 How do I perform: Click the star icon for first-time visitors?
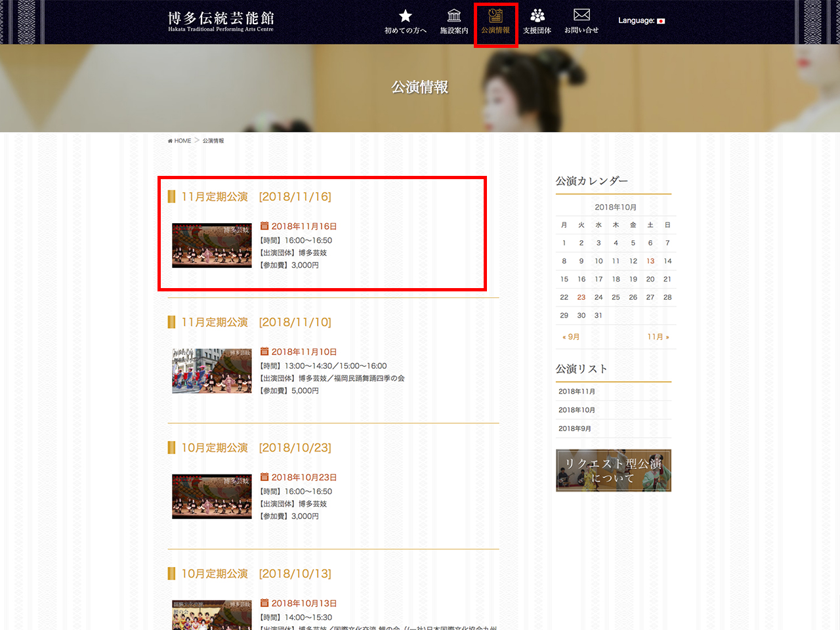click(x=406, y=16)
